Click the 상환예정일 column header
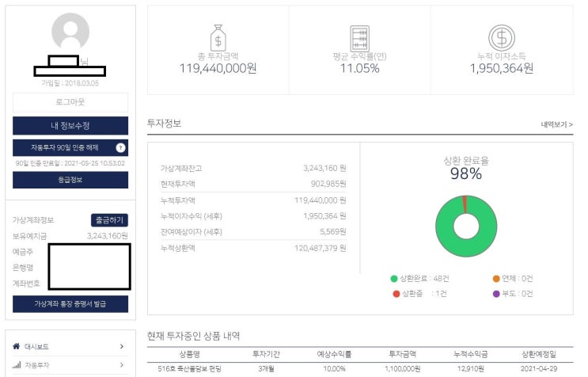Viewport: 588px width, 377px height. coord(539,354)
